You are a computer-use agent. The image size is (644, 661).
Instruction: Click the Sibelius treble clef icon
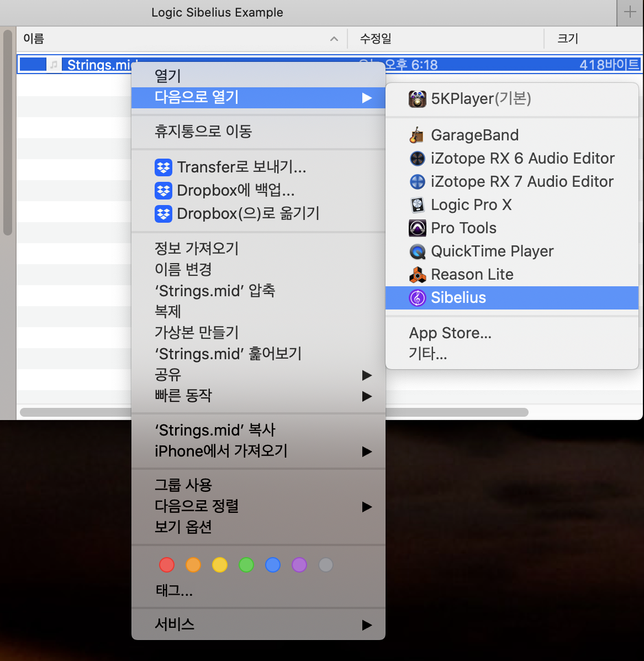tap(418, 298)
